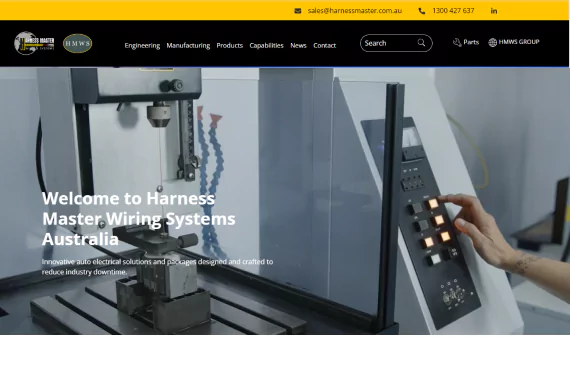
Task: Open the Capabilities menu item
Action: [x=266, y=45]
